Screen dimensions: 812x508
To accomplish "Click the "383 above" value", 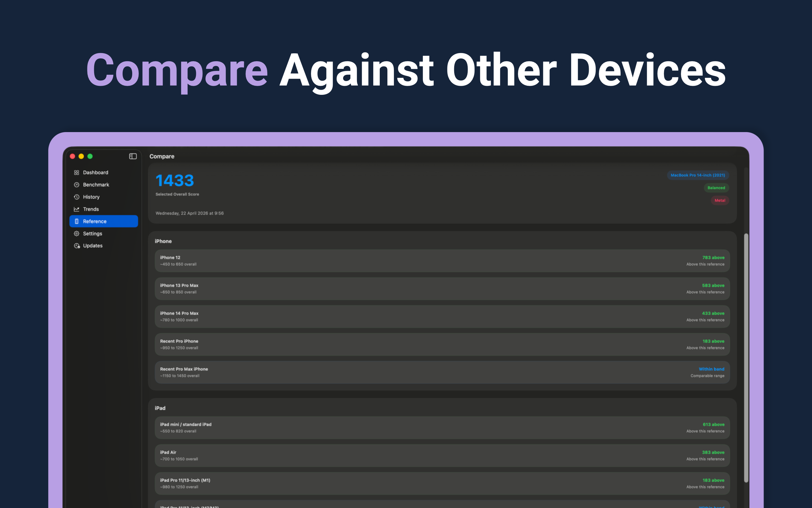I will point(713,453).
